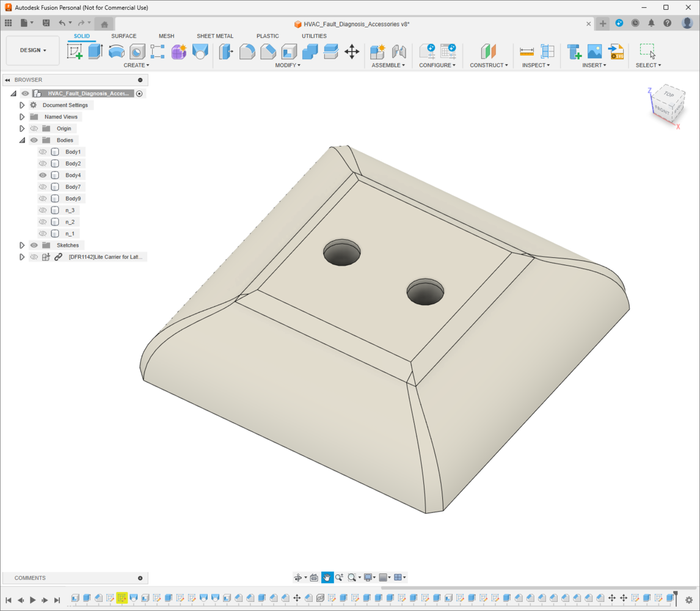Image resolution: width=700 pixels, height=611 pixels.
Task: Click the Save icon
Action: coord(46,23)
